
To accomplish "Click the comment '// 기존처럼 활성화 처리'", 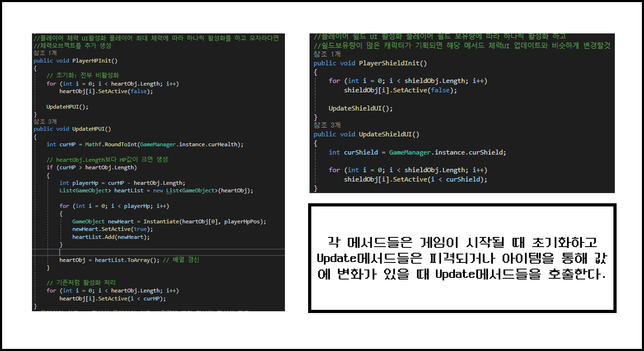I will (81, 283).
